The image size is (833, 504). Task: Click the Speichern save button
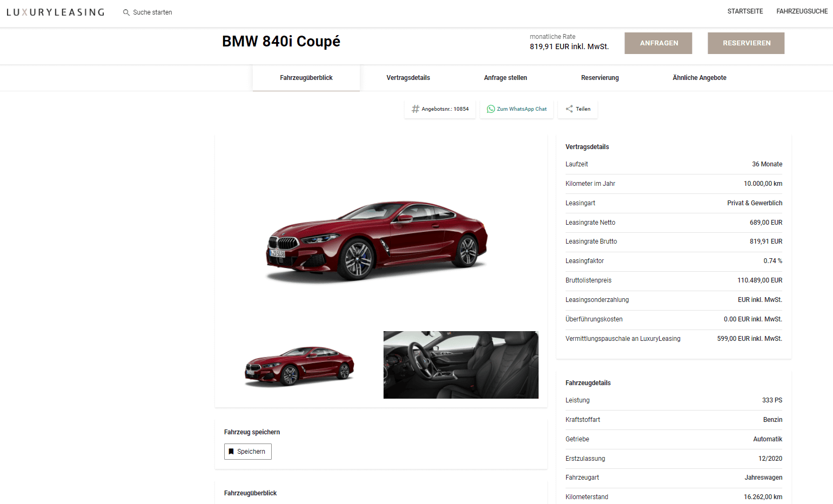248,452
